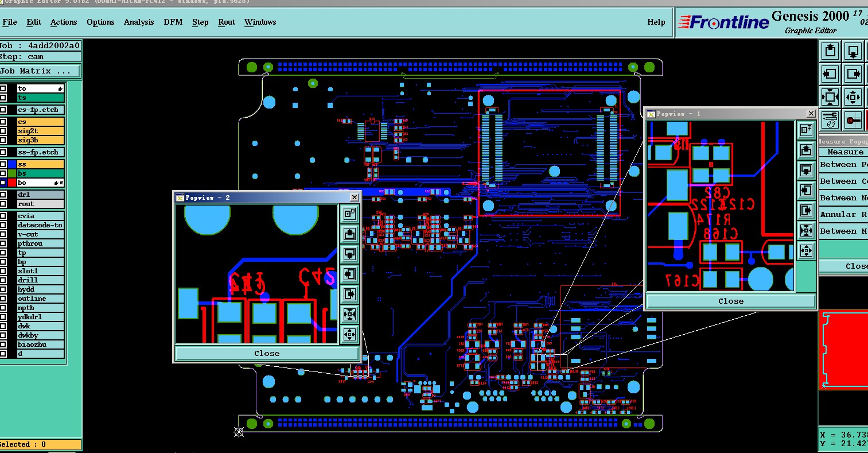Screen dimensions: 868x453
Task: Toggle checkbox for layer 'sig2t'
Action: [x=3, y=131]
